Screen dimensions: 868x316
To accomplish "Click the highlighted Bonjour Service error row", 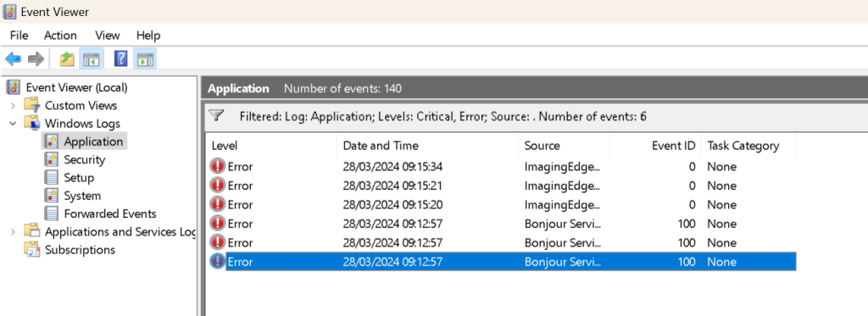I will [502, 262].
